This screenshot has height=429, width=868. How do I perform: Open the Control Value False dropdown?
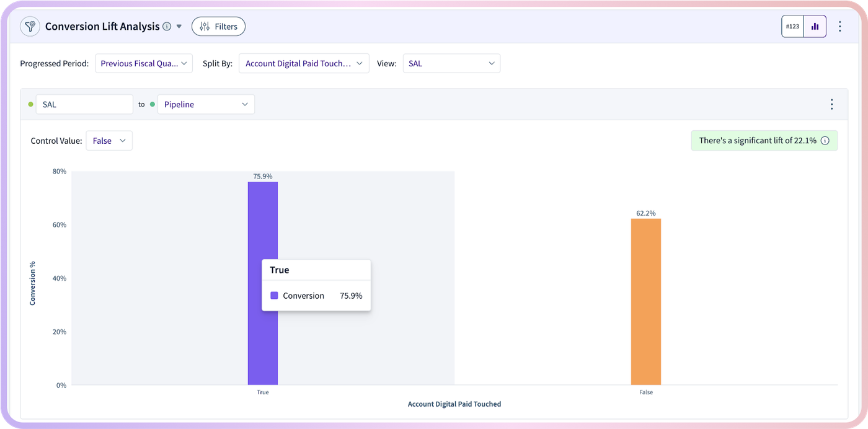pyautogui.click(x=109, y=141)
